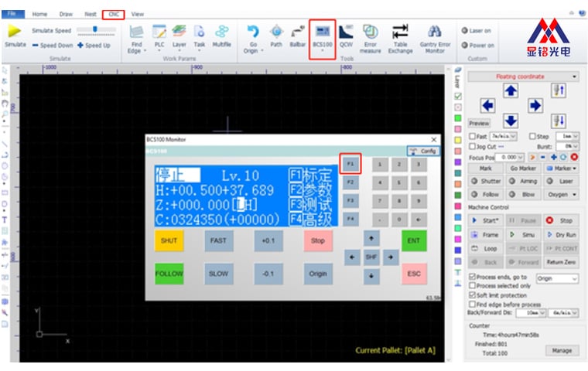This screenshot has width=588, height=371.
Task: Open the Origin dropdown for process end
Action: click(x=557, y=278)
